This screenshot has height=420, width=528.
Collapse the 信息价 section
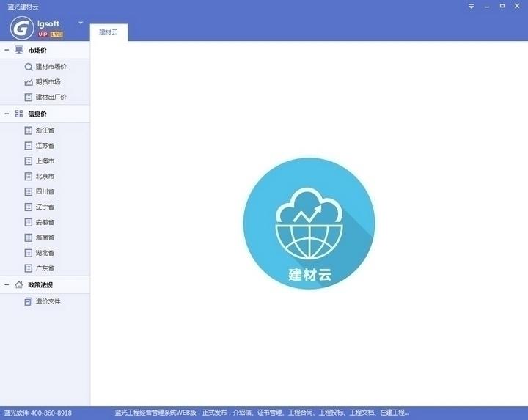tap(7, 114)
